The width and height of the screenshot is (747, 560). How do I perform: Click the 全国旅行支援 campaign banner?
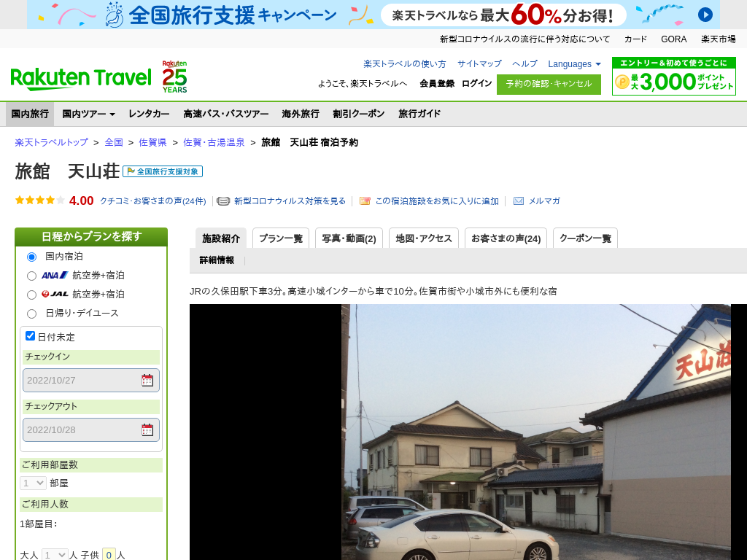pos(373,15)
